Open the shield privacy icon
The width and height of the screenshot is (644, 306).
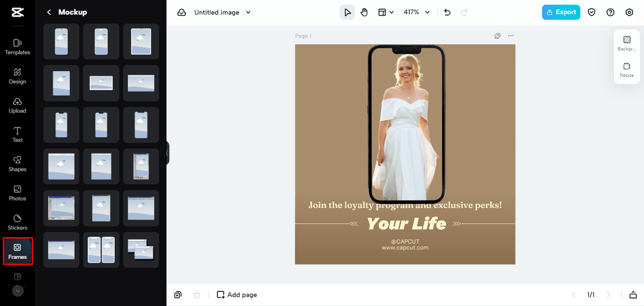592,12
